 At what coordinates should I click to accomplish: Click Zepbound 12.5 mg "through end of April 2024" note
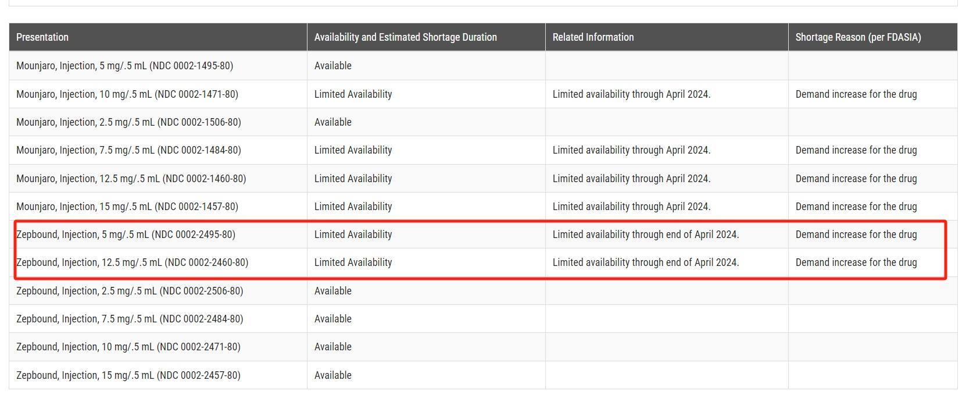coord(645,262)
